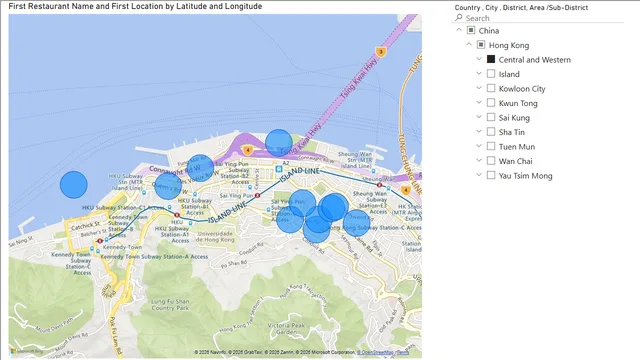Check the Sai Kung checkbox

(491, 117)
